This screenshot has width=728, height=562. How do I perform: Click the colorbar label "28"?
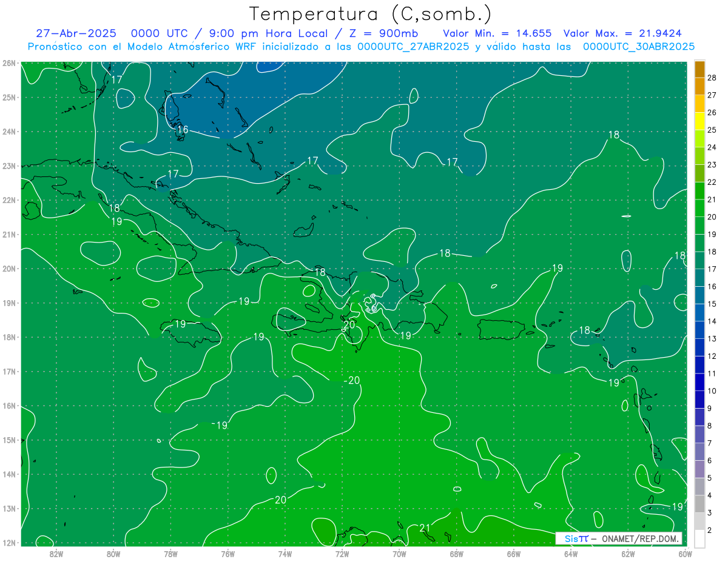coord(712,78)
